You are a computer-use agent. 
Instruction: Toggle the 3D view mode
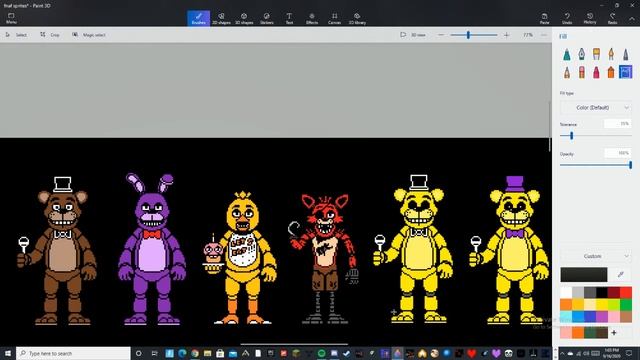tap(413, 35)
